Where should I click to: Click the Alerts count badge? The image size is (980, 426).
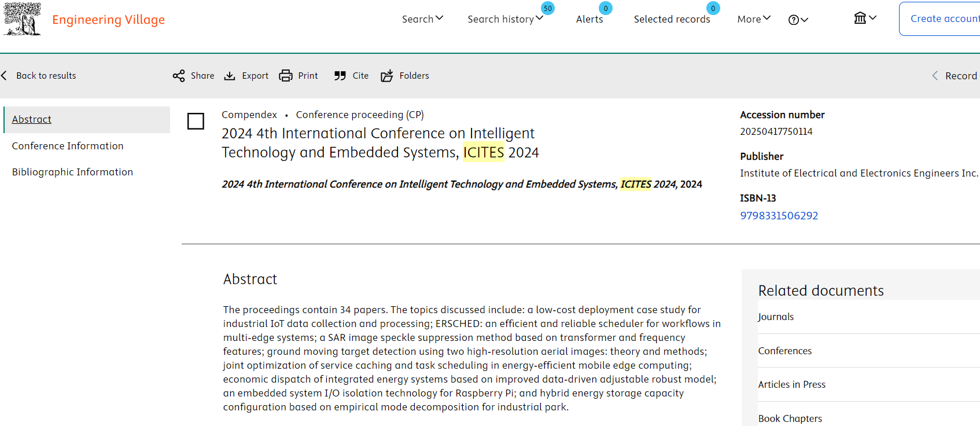(605, 8)
